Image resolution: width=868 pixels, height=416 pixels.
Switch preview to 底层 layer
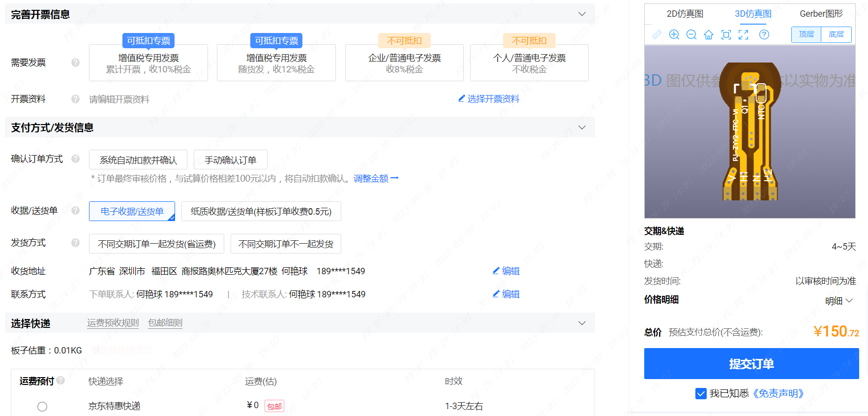coord(836,34)
